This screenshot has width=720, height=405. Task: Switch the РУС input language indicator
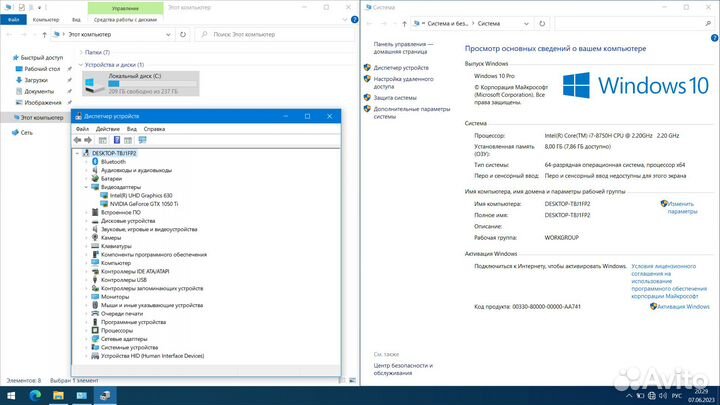tap(677, 395)
